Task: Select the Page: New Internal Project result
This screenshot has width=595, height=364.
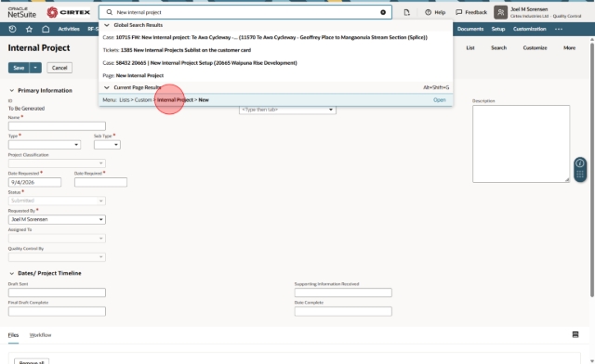Action: pos(275,75)
